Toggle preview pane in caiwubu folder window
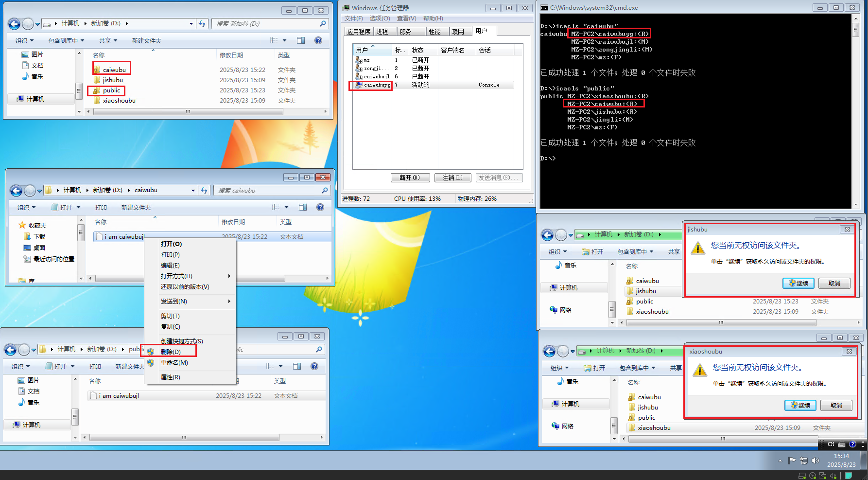This screenshot has width=868, height=480. coord(303,207)
